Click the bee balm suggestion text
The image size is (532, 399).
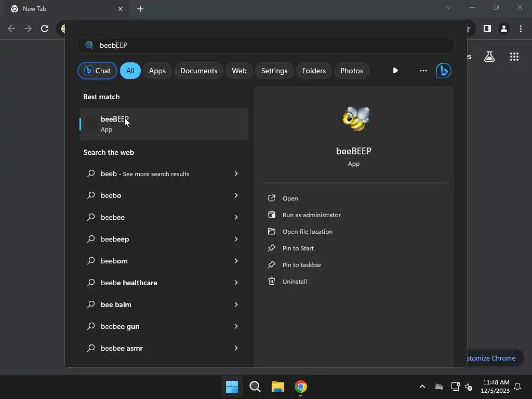tap(116, 304)
